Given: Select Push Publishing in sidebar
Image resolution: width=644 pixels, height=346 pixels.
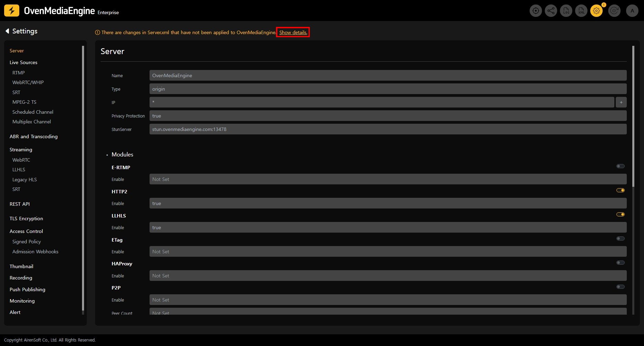Looking at the screenshot, I should [x=27, y=289].
